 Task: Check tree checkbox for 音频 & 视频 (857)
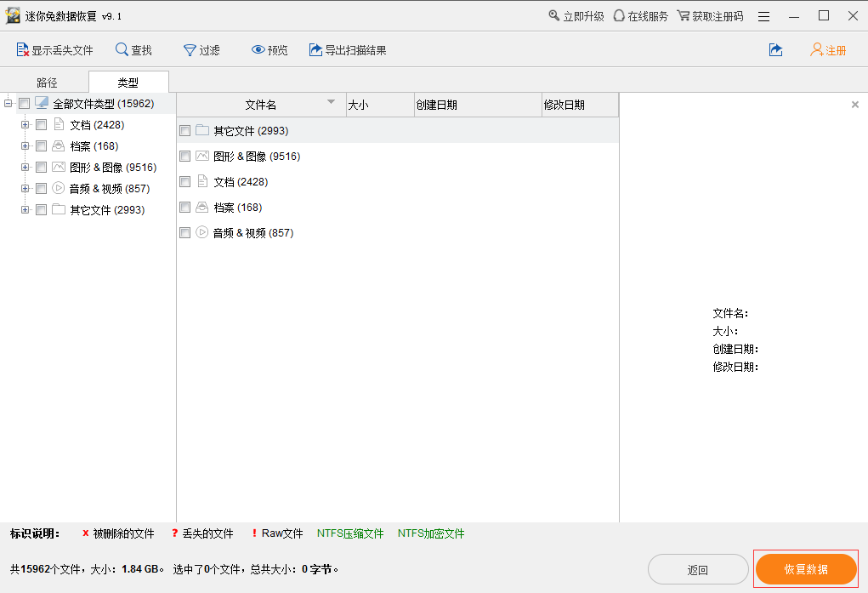click(x=41, y=188)
